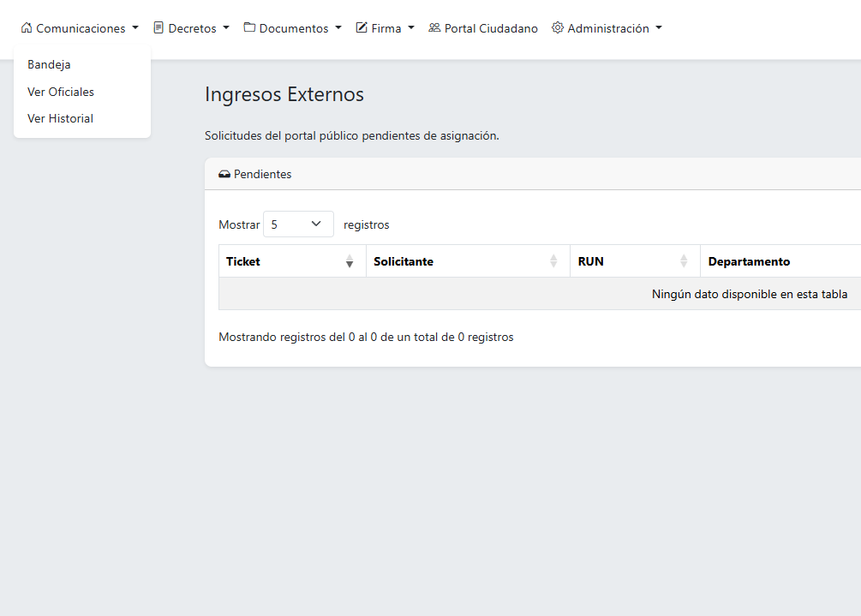Collapse the Comunicaciones menu via its caret
This screenshot has height=616, width=861.
(x=135, y=28)
